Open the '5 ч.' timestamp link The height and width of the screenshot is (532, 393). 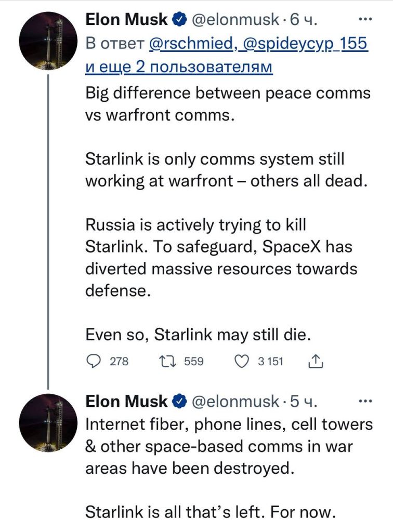click(304, 401)
